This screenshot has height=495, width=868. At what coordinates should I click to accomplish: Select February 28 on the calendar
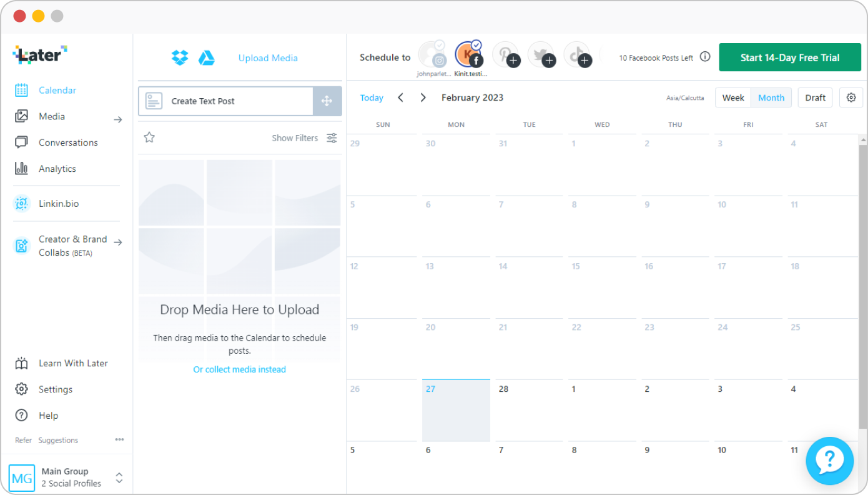529,411
